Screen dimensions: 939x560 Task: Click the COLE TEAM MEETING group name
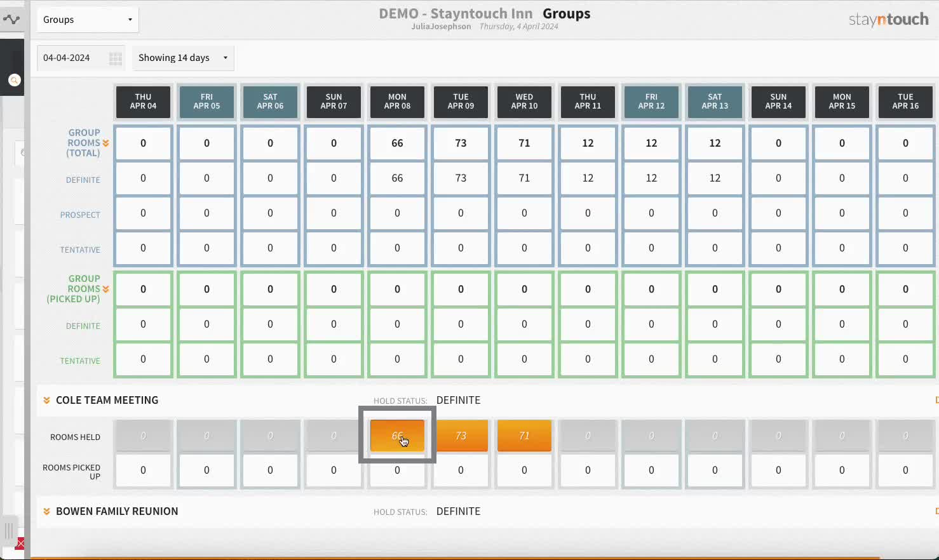(107, 401)
